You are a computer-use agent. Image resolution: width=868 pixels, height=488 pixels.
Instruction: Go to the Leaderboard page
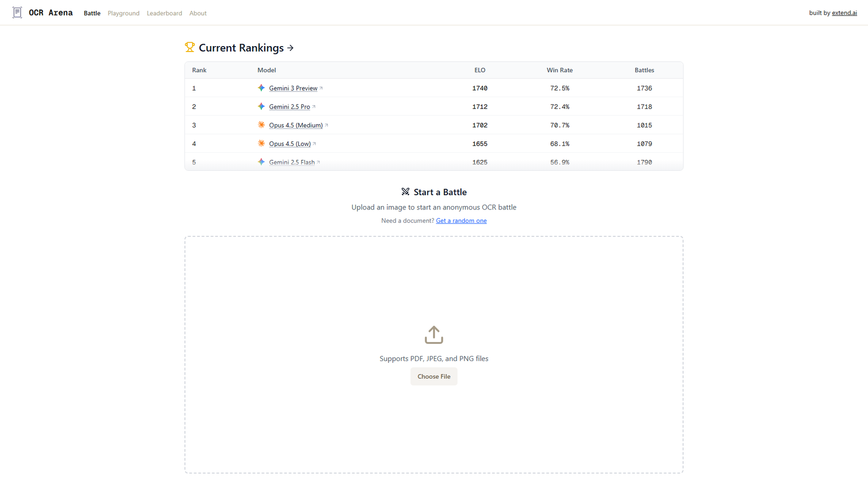[x=164, y=13]
